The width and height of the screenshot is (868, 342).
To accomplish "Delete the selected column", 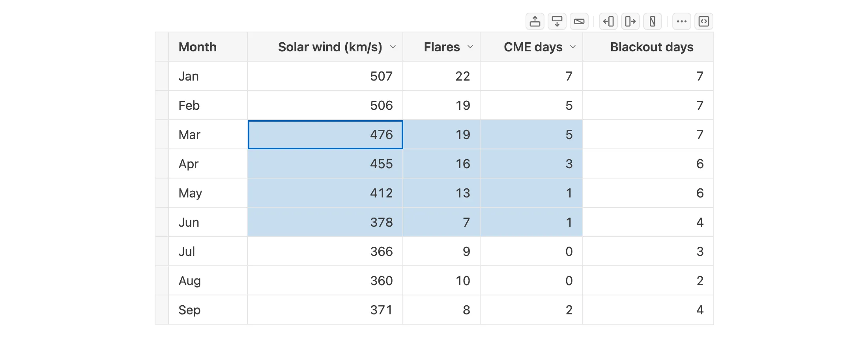I will (653, 21).
